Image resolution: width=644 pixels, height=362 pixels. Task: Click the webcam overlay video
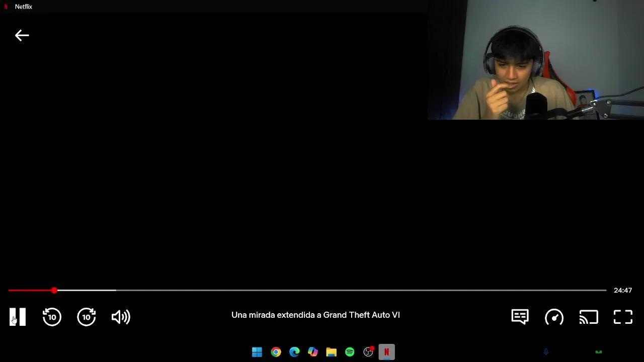pyautogui.click(x=536, y=60)
